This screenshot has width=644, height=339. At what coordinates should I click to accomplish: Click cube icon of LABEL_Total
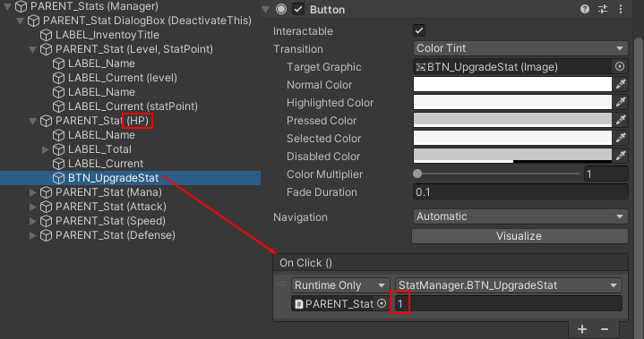(x=59, y=149)
